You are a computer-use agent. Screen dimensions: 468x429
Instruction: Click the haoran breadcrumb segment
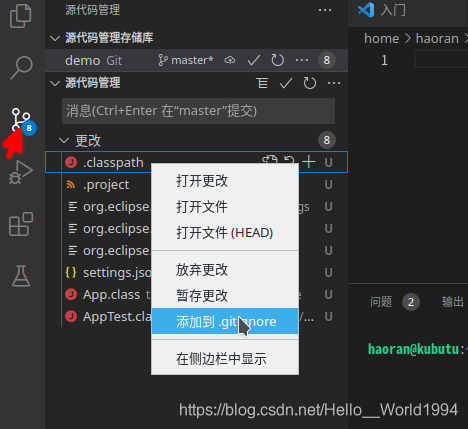[437, 39]
